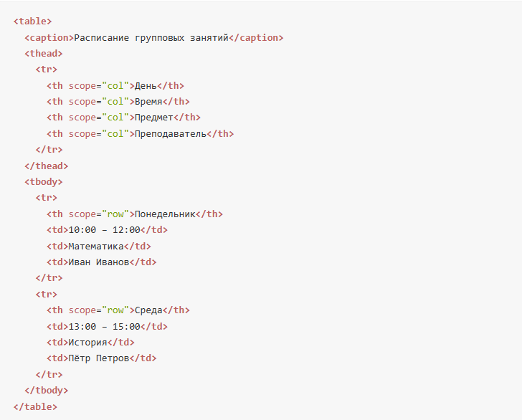The width and height of the screenshot is (522, 420).
Task: Click the header text День
Action: [x=146, y=86]
